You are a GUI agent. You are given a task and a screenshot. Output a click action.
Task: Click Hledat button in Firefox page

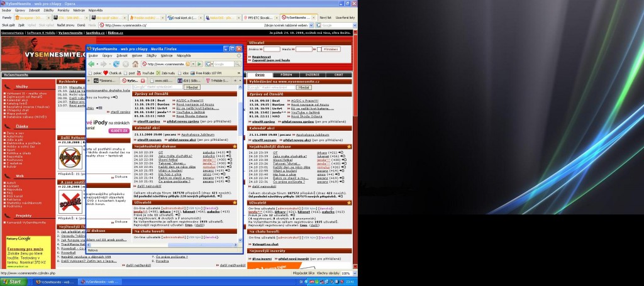(x=192, y=87)
